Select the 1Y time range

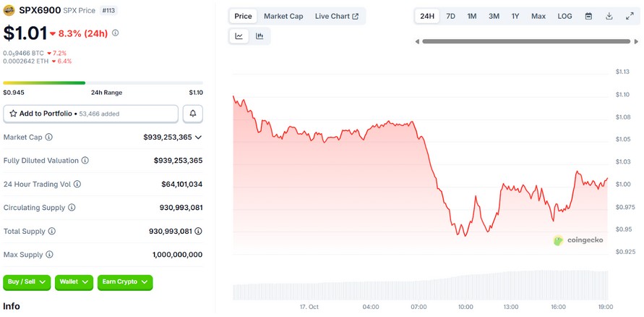coord(515,16)
